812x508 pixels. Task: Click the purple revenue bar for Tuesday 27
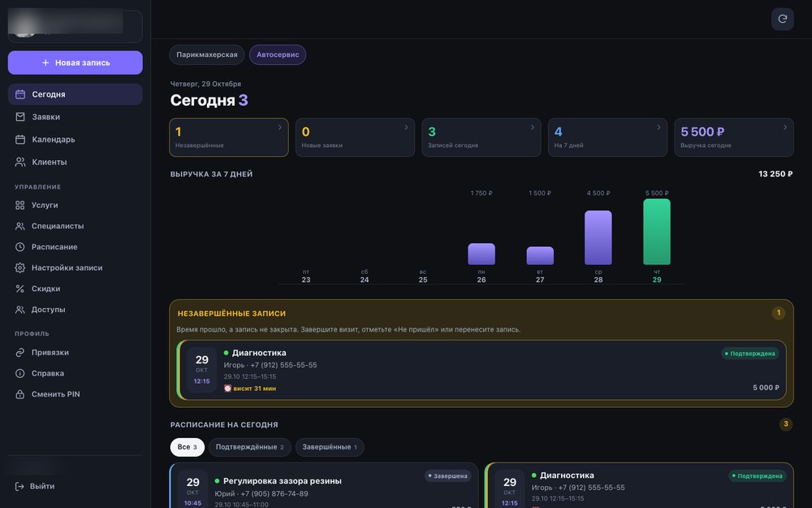tap(540, 255)
